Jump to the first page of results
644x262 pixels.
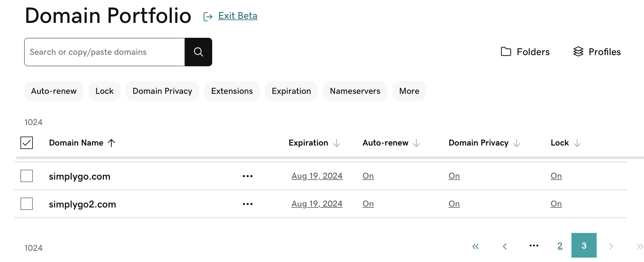[x=475, y=246]
